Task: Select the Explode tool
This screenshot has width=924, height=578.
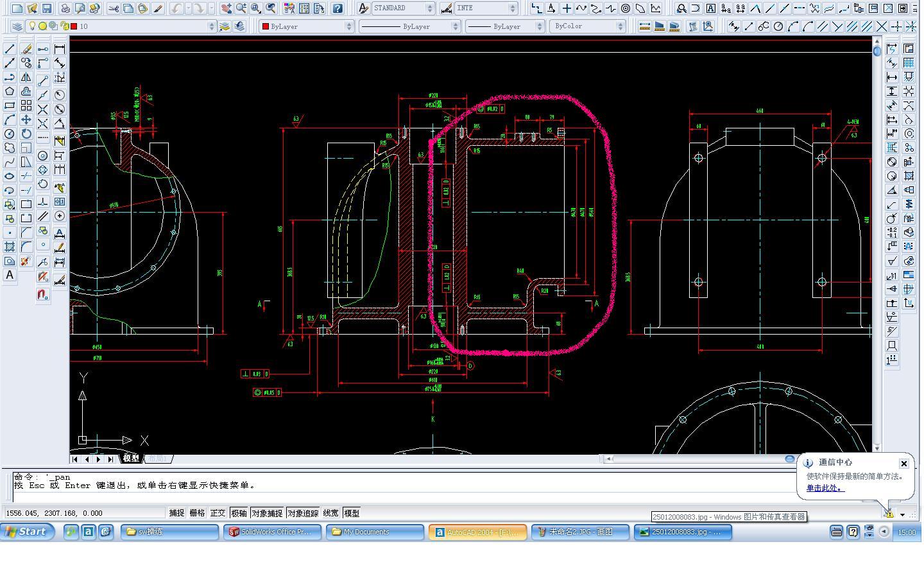Action: 26,261
